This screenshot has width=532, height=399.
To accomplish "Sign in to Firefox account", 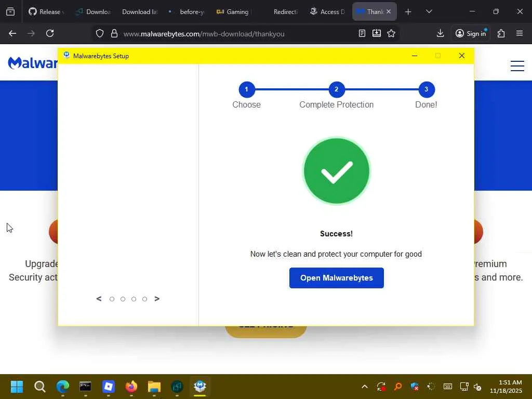I will [471, 33].
